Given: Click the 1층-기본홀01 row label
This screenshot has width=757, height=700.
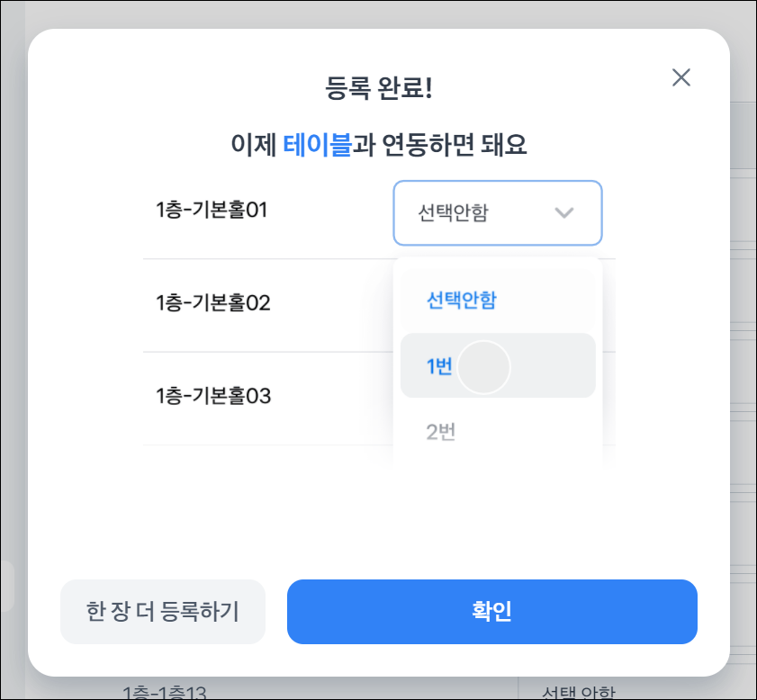Looking at the screenshot, I should coord(212,211).
